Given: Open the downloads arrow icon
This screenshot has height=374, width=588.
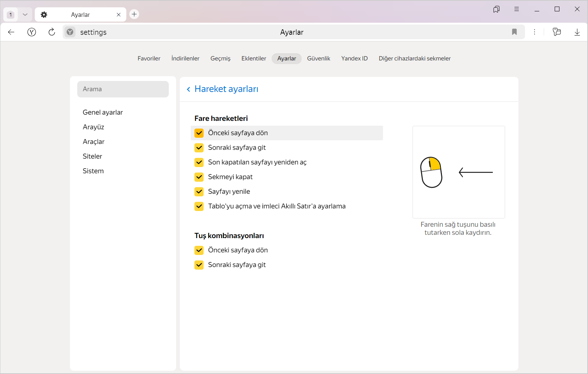Looking at the screenshot, I should click(577, 32).
